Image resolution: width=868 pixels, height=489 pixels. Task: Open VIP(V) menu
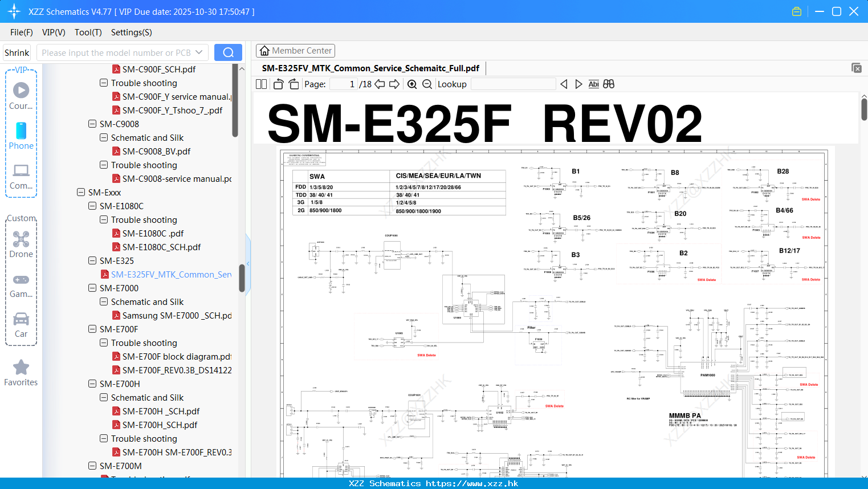click(54, 32)
